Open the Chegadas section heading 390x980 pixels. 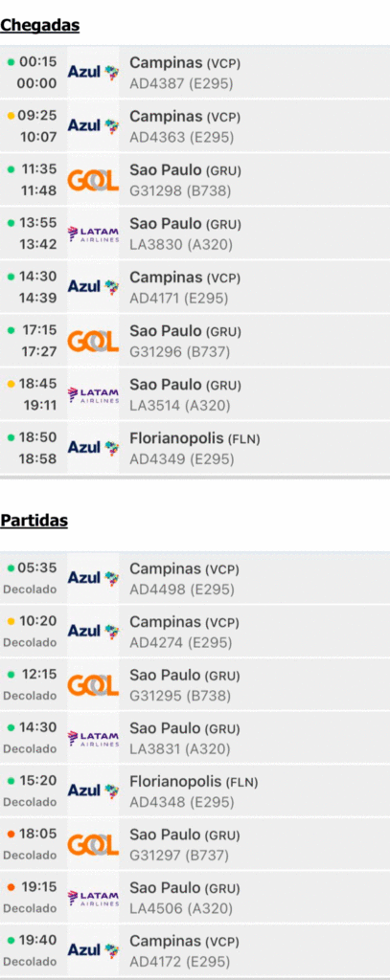pyautogui.click(x=40, y=25)
